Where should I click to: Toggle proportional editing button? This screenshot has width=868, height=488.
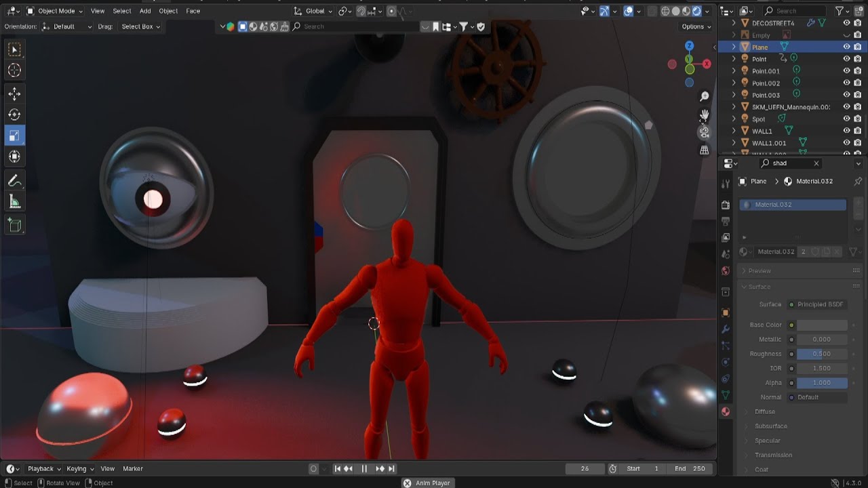pyautogui.click(x=391, y=11)
